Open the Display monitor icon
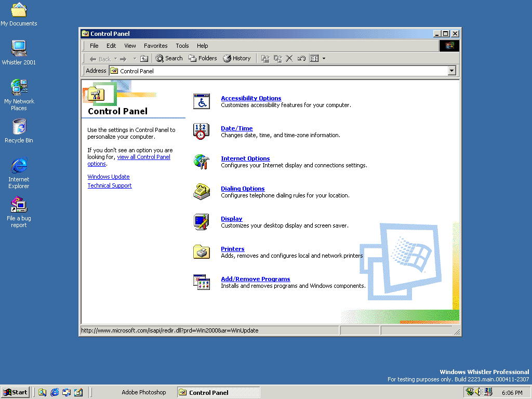The height and width of the screenshot is (399, 532). (x=202, y=222)
